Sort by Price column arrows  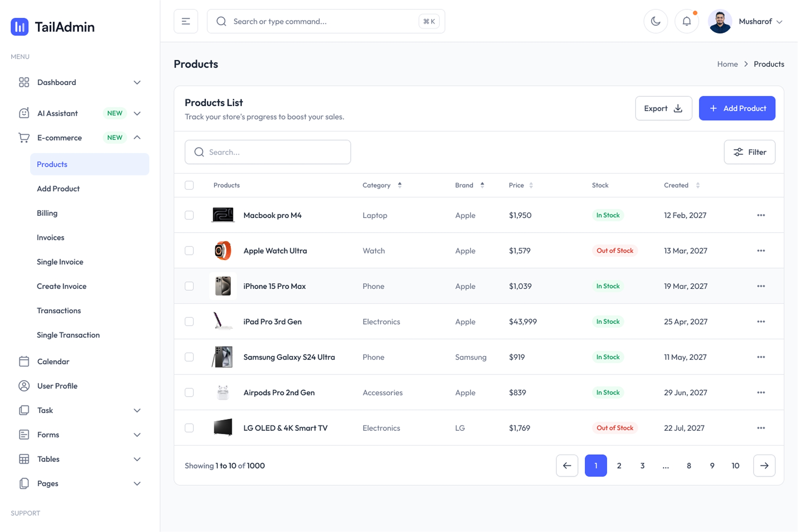[x=531, y=185]
